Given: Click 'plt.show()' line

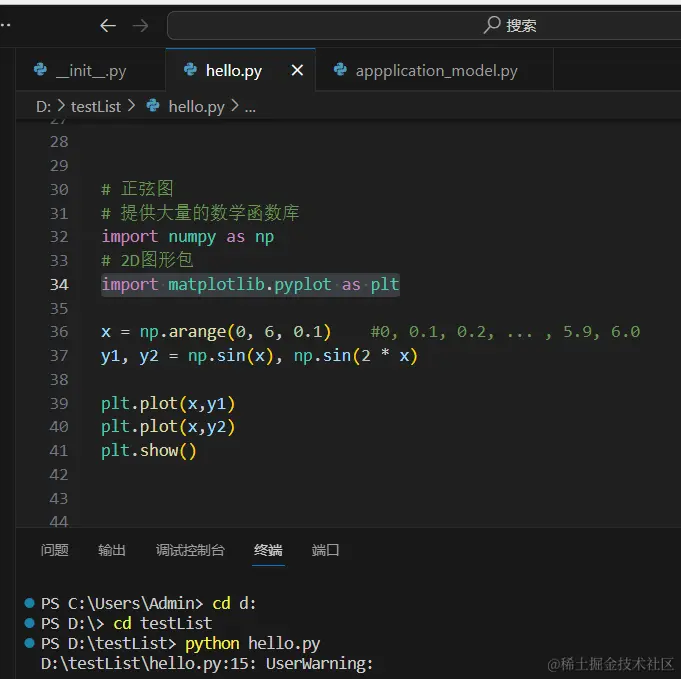Looking at the screenshot, I should click(x=149, y=451).
